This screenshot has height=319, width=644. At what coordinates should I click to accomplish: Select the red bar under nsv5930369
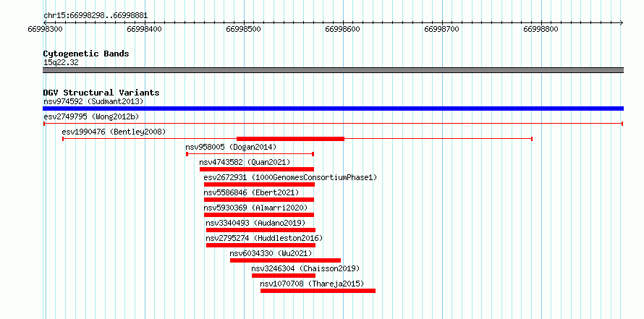pos(259,215)
